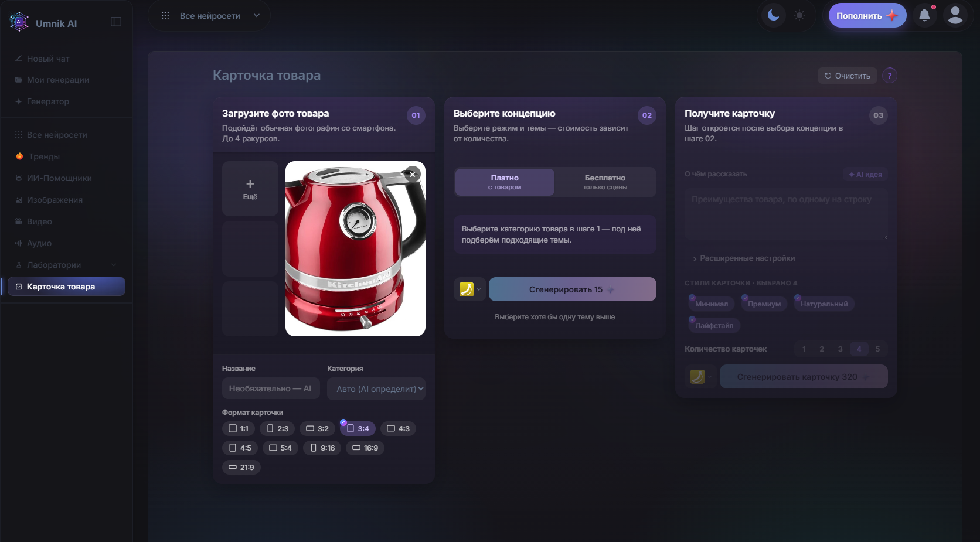The height and width of the screenshot is (542, 980).
Task: Toggle Премиум card style
Action: (x=764, y=304)
